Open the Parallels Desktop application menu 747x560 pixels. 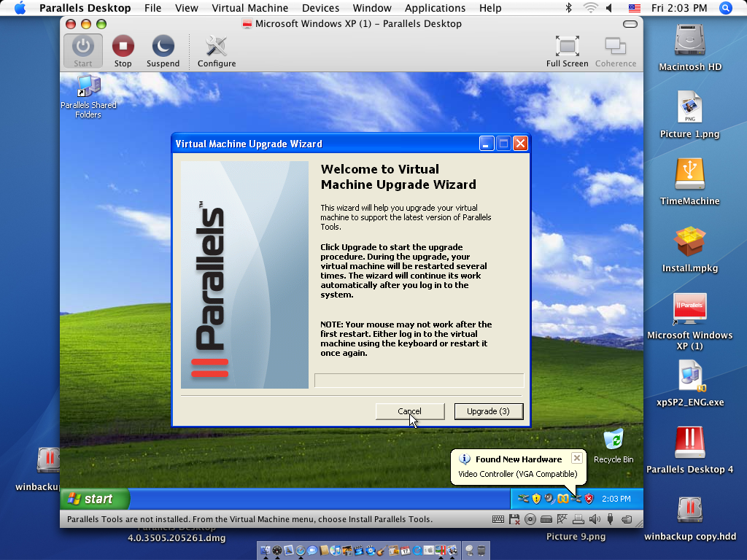85,8
